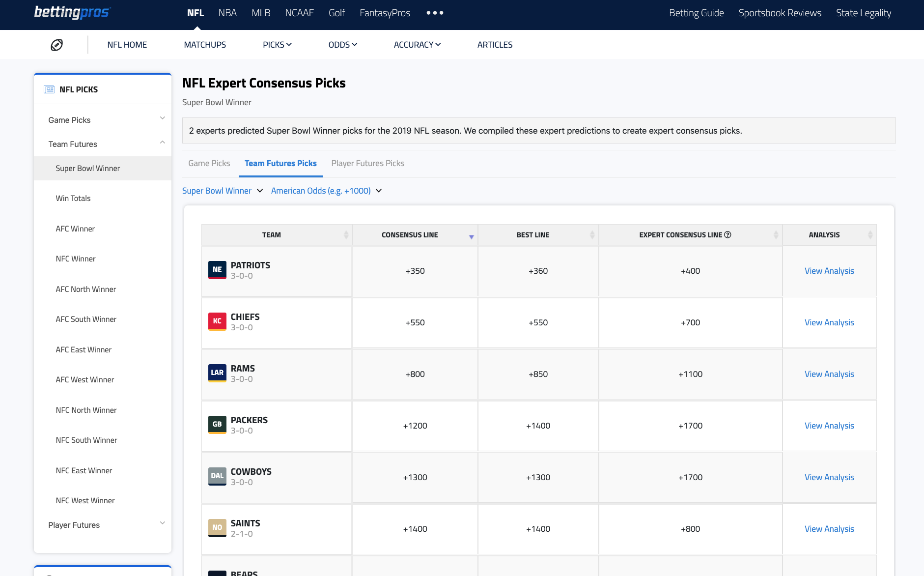Screen dimensions: 924x576
Task: View Analysis for the Patriots
Action: point(829,271)
